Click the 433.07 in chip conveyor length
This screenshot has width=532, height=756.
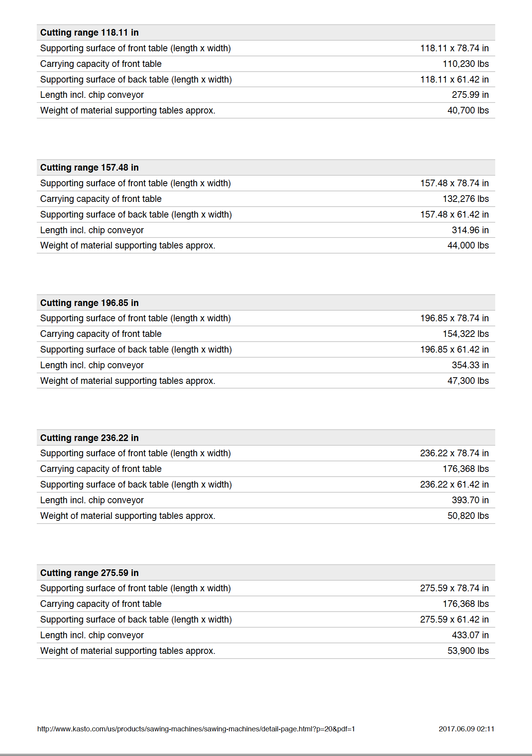[470, 635]
